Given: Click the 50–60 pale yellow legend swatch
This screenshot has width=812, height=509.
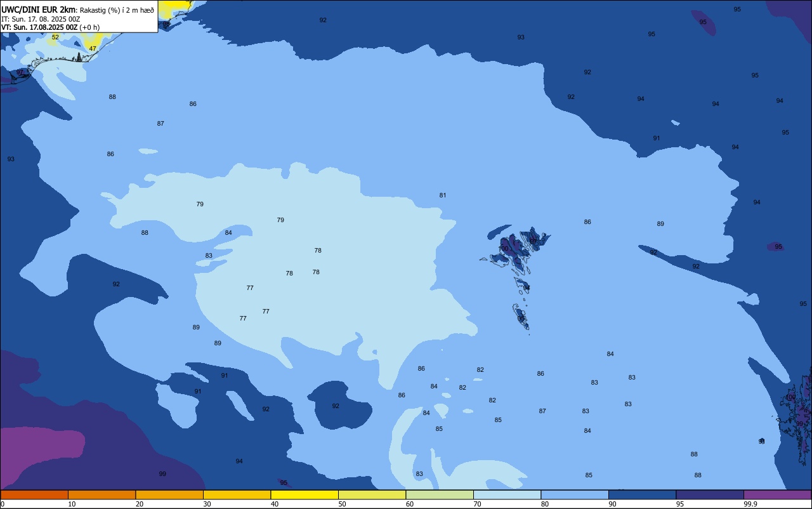Looking at the screenshot, I should (372, 494).
